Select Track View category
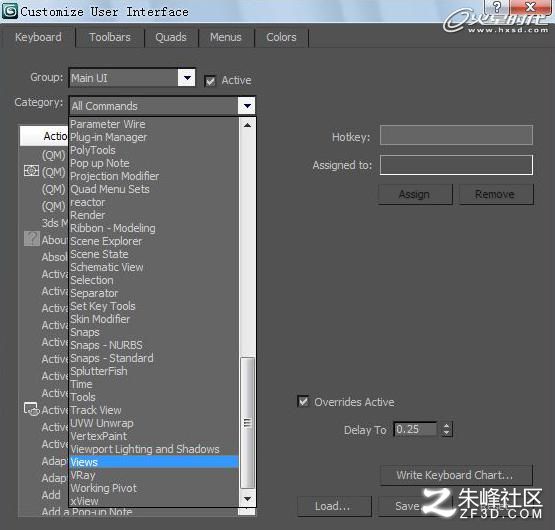This screenshot has height=530, width=555. click(x=154, y=410)
